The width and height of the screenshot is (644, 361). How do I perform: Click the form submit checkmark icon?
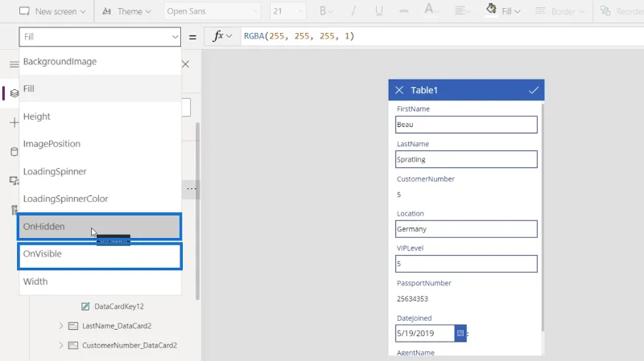pos(534,90)
